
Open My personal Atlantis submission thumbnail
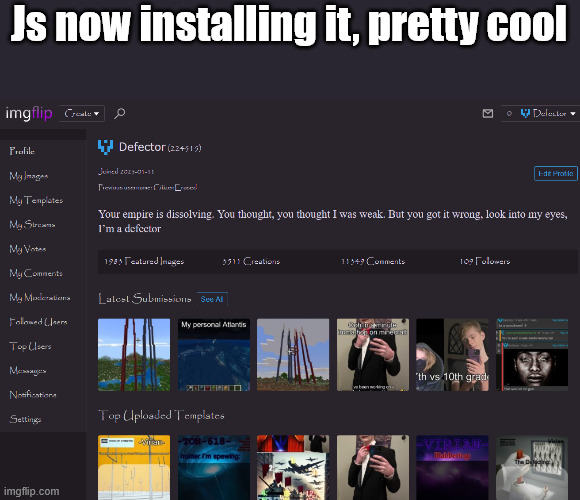(x=214, y=355)
